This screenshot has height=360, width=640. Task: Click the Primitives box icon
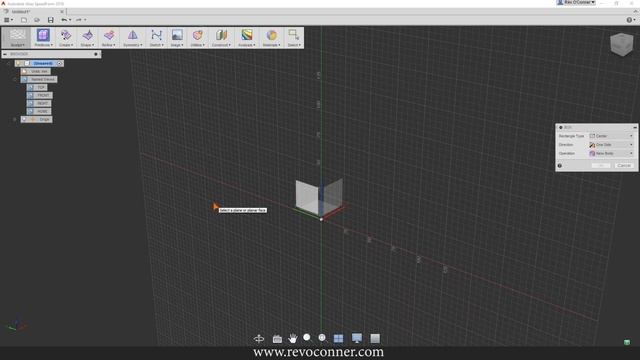pos(43,35)
